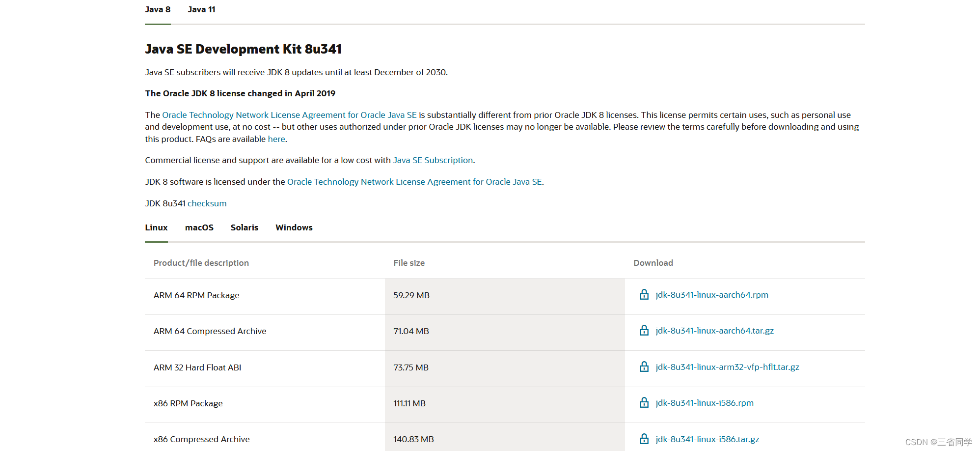
Task: Click lock icon beside jdk-8u341-linux-i586.rpm
Action: [x=644, y=402]
